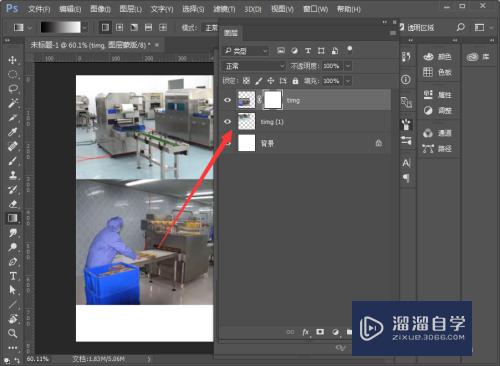The width and height of the screenshot is (500, 366).
Task: Open the Channels panel button
Action: click(x=437, y=133)
